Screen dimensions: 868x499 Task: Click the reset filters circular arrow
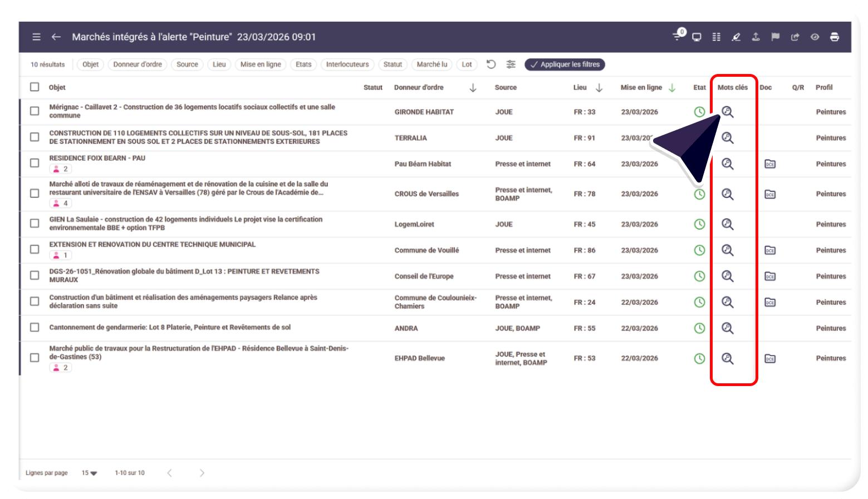coord(491,65)
